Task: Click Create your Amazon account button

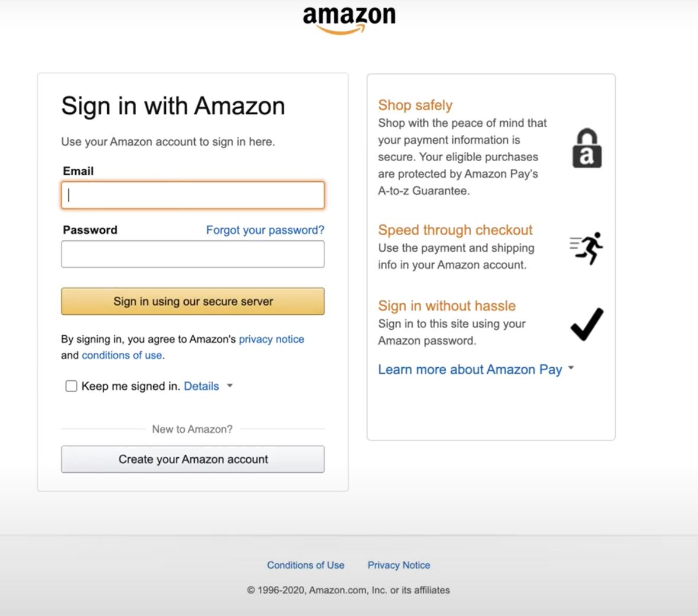Action: click(x=192, y=459)
